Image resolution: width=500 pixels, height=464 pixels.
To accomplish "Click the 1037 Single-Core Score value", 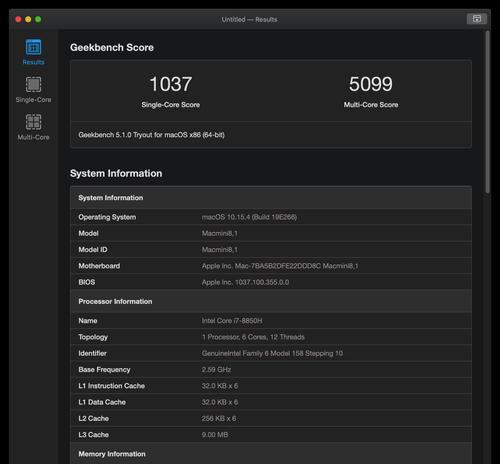I will [x=170, y=84].
